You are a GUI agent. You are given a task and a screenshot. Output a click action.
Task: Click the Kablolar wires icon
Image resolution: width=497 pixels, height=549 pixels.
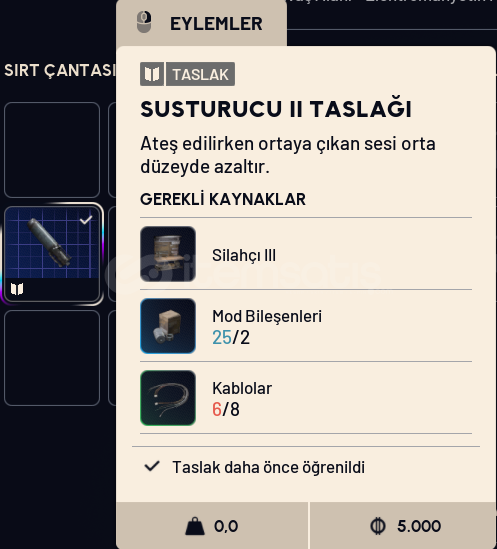168,398
